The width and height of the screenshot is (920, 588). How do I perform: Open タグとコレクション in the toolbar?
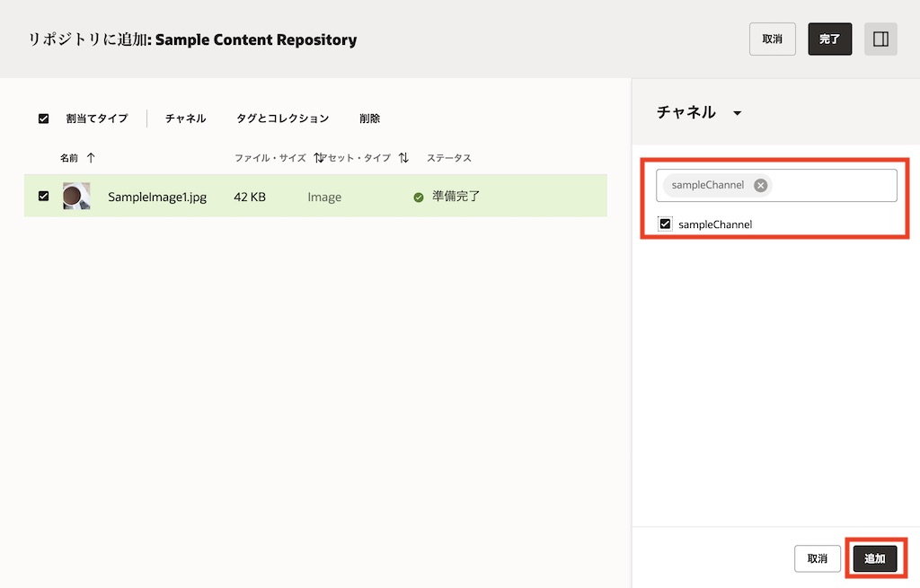[282, 118]
